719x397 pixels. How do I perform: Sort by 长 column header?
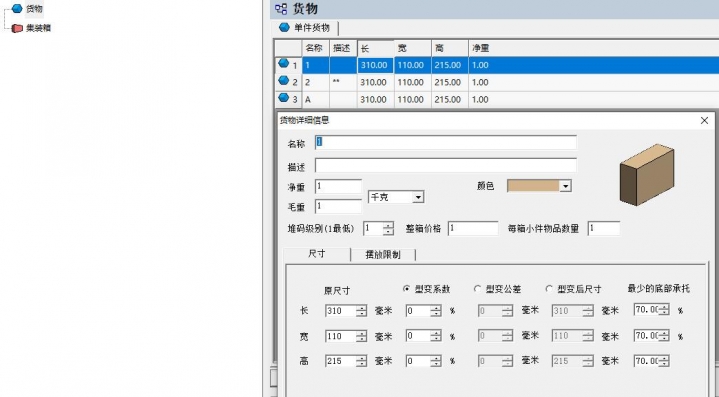pyautogui.click(x=376, y=48)
